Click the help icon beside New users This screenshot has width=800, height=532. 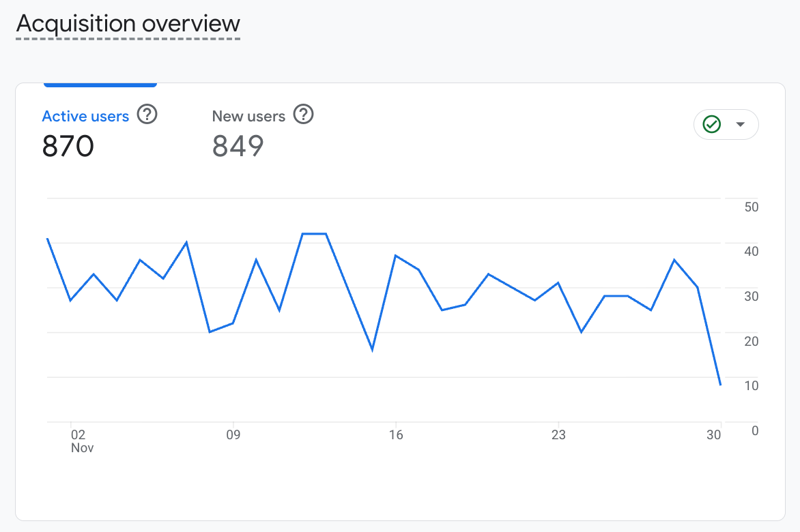303,115
